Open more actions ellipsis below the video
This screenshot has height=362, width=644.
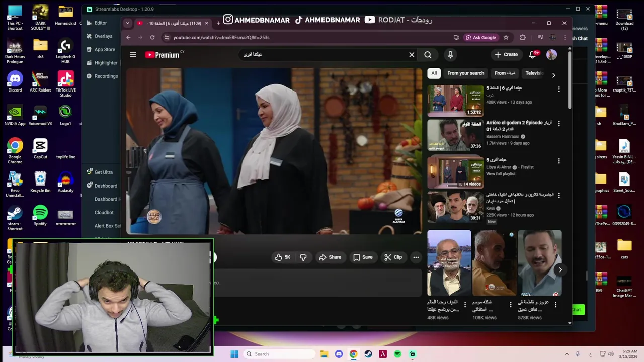(x=416, y=257)
